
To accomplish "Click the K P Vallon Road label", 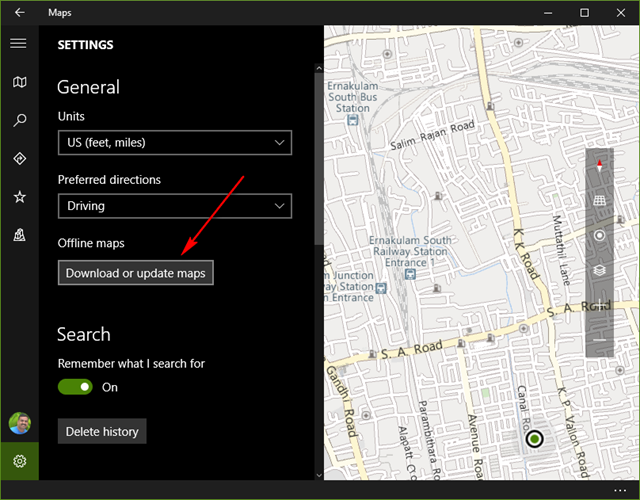I will (572, 433).
